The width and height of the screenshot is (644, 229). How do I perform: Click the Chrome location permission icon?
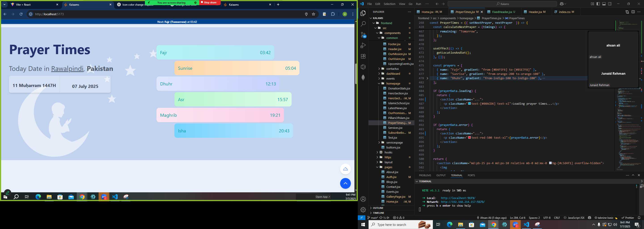click(x=306, y=14)
